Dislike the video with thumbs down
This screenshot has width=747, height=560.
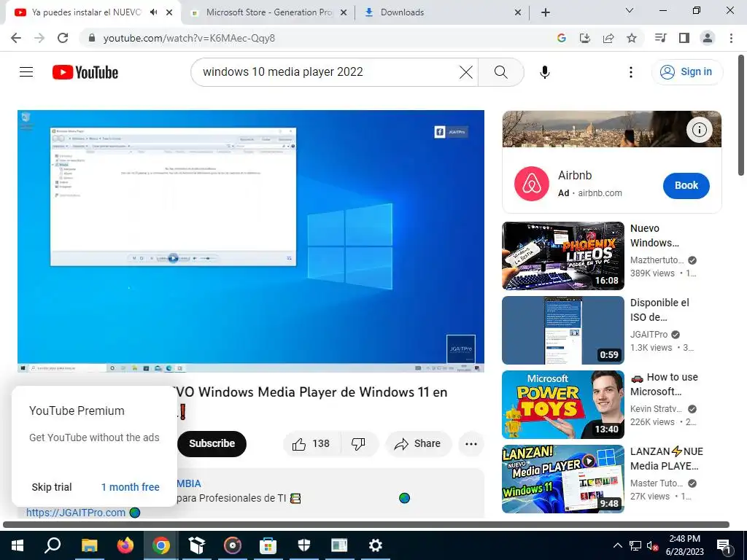tap(359, 444)
